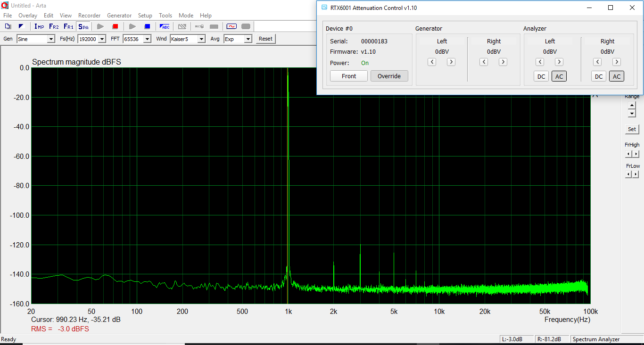Click the gray key-shaped toolbar icon
This screenshot has width=644, height=345.
(x=199, y=26)
